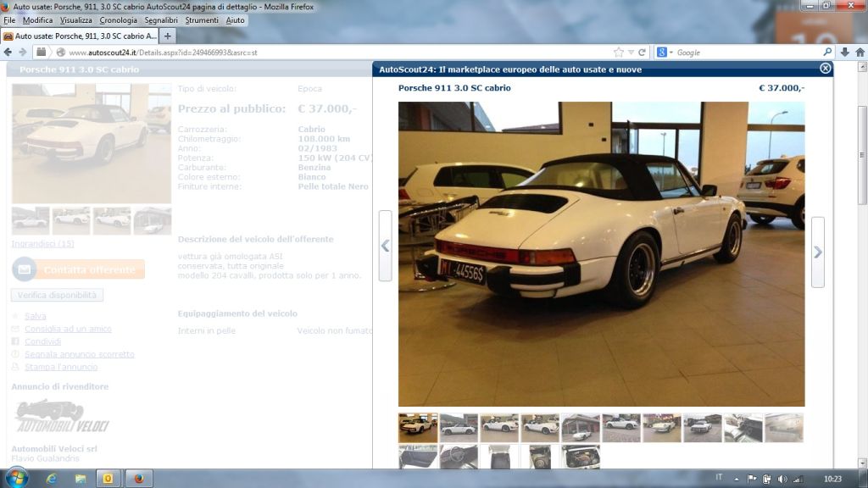Select the first gallery thumbnail, rear view indoors

pyautogui.click(x=418, y=428)
